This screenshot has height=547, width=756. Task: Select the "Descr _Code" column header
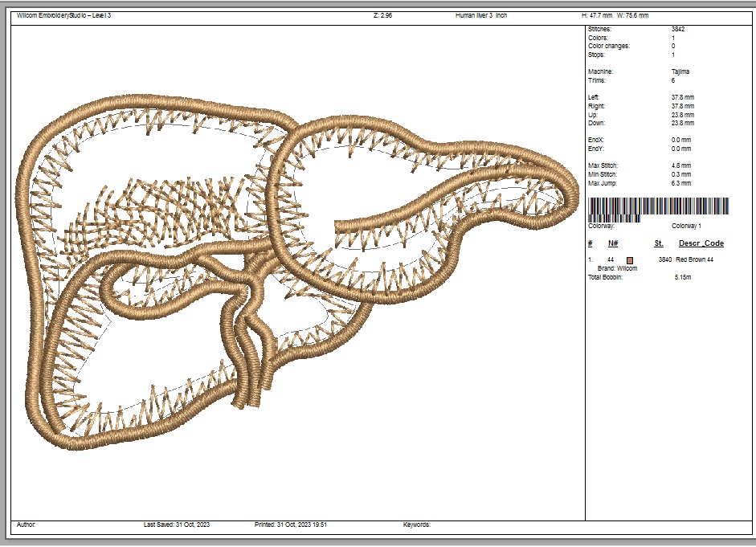point(701,243)
